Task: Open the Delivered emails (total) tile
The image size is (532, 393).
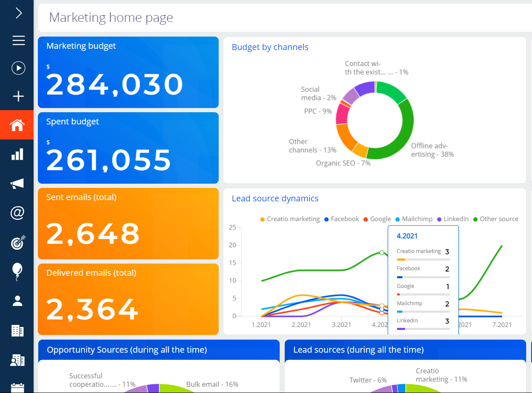Action: (x=128, y=299)
